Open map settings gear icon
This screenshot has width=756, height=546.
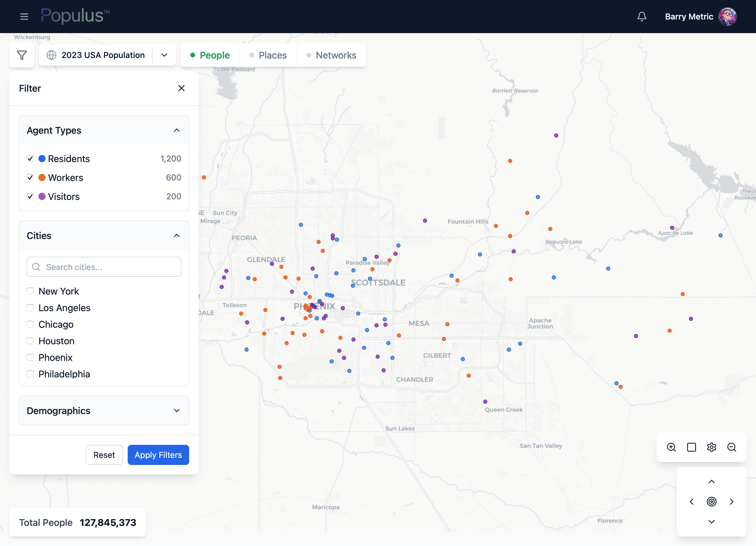(x=712, y=447)
